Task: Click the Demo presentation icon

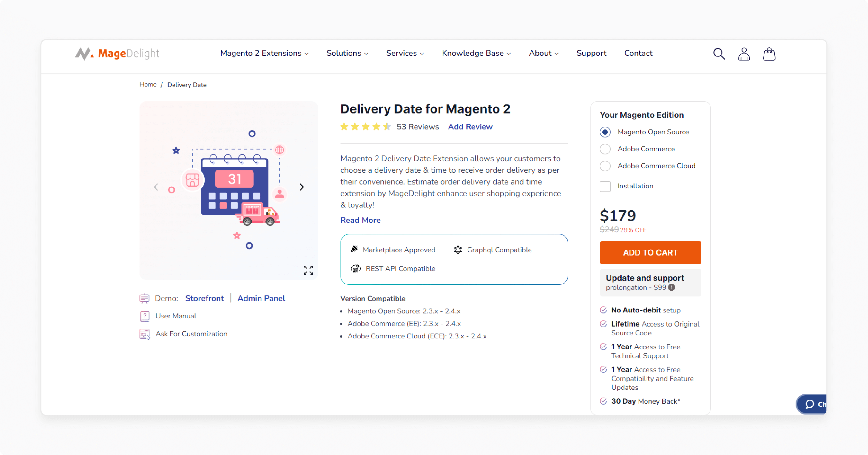Action: coord(144,298)
